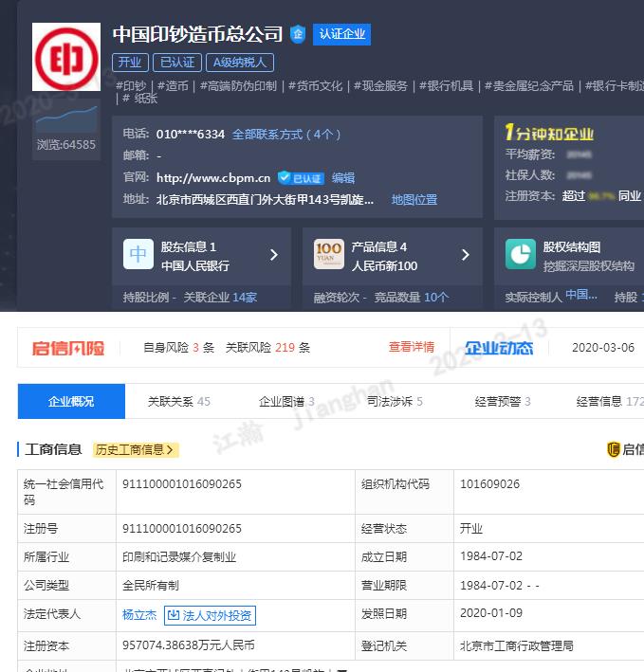This screenshot has height=672, width=644.
Task: Click the 编辑 link next to the website
Action: click(343, 178)
